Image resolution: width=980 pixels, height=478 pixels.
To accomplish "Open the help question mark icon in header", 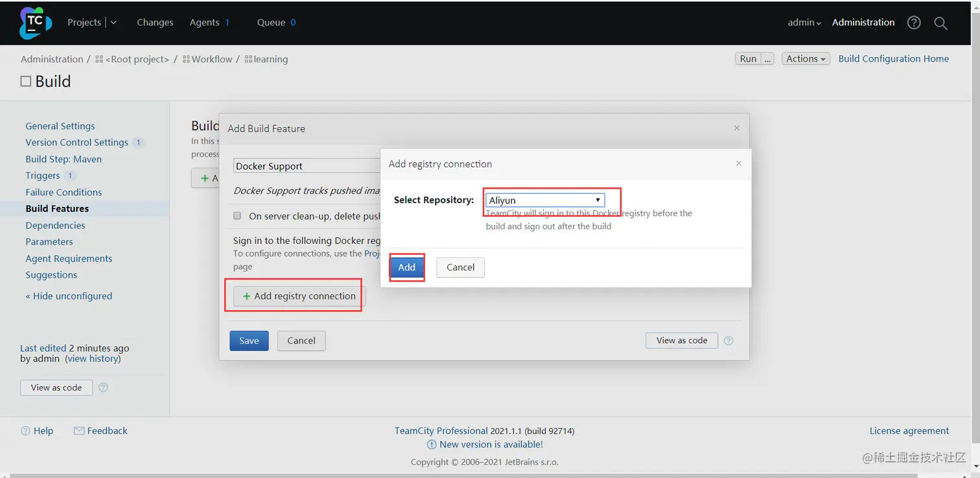I will 914,23.
